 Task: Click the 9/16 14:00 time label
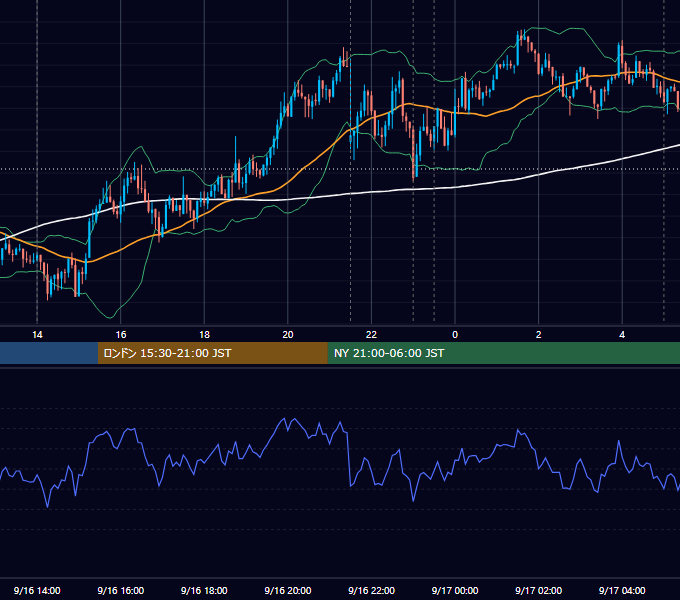click(x=37, y=590)
